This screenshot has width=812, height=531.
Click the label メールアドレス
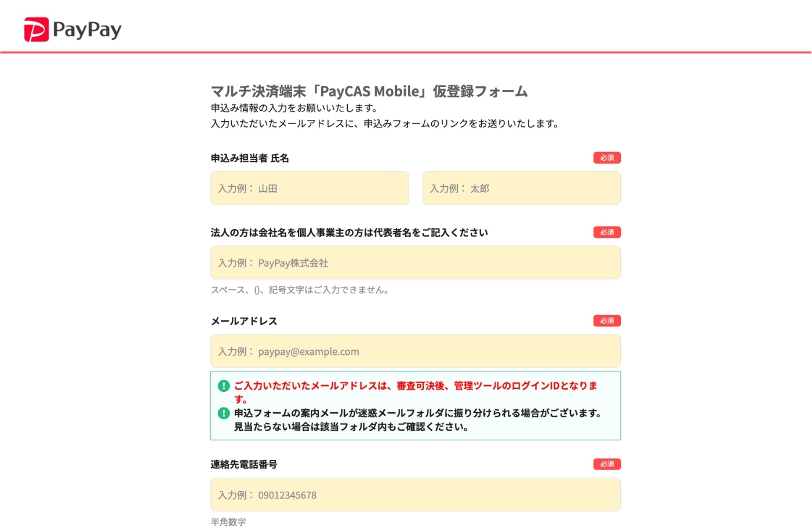click(244, 321)
